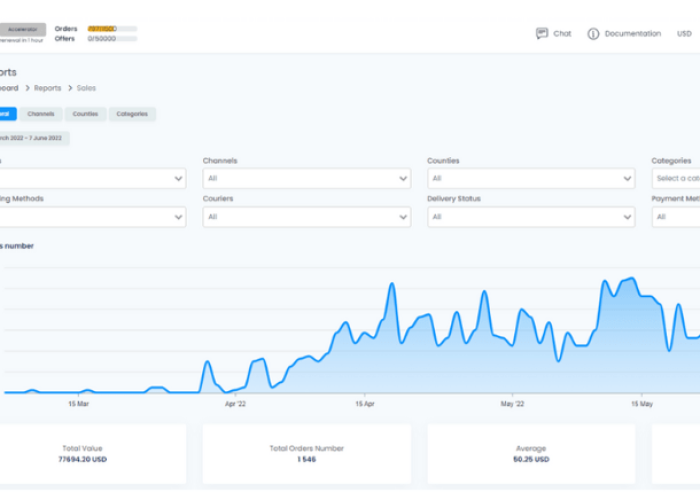Click the Documentation info circle icon
Viewport: 700px width, 500px height.
pyautogui.click(x=593, y=34)
